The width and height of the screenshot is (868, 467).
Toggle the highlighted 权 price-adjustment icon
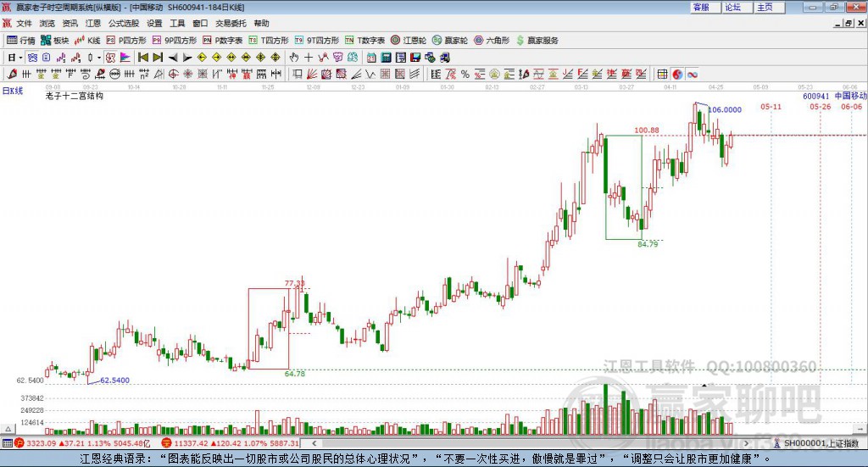[x=111, y=58]
